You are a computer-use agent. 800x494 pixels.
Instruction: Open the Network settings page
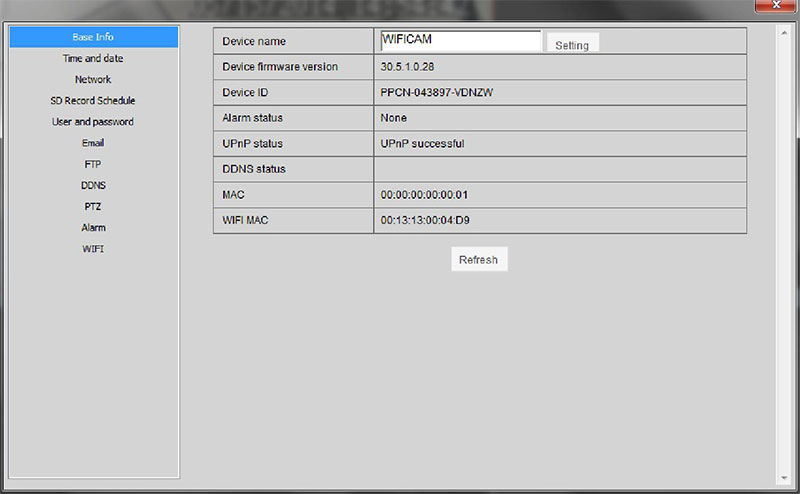click(x=93, y=80)
